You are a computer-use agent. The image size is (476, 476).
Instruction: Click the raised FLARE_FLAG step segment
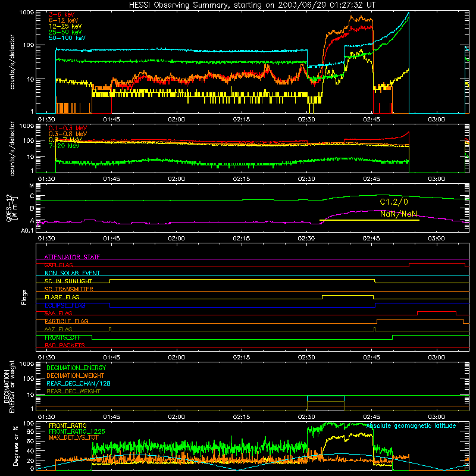click(x=347, y=295)
